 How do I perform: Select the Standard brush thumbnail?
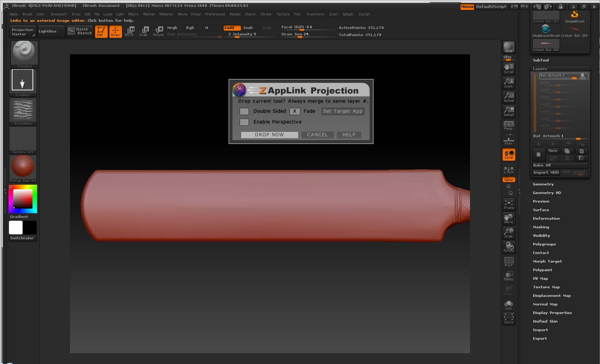tap(24, 54)
